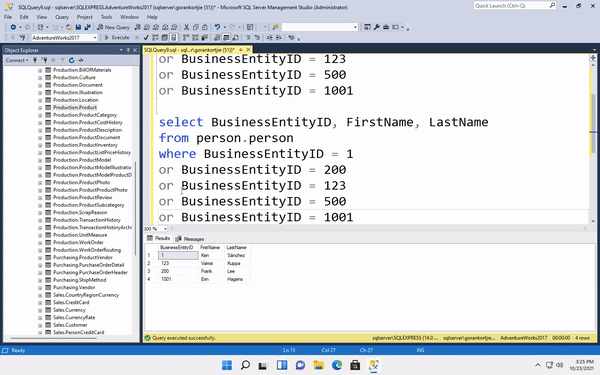Image resolution: width=600 pixels, height=375 pixels.
Task: Click Disconnect icon in Object Explorer toolbar
Action: 44,60
